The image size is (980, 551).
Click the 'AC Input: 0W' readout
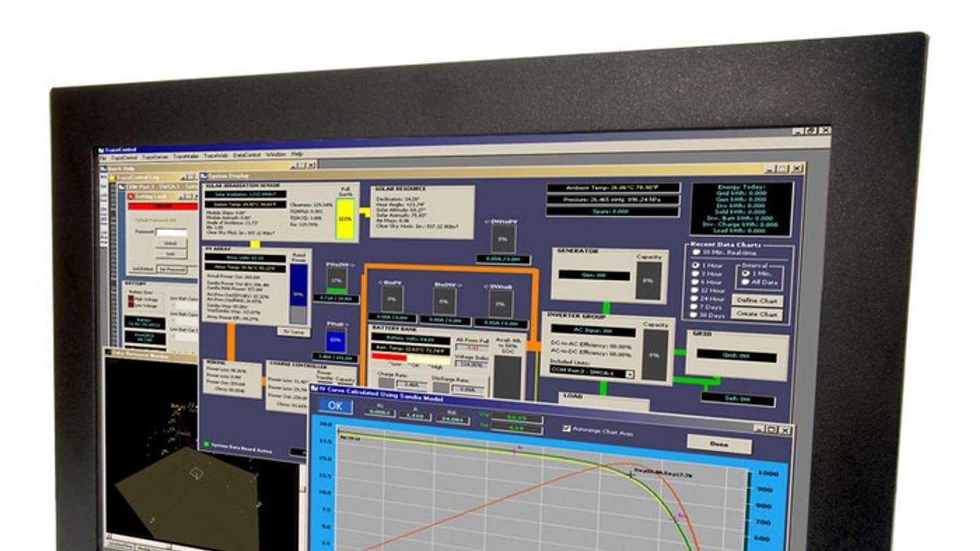[592, 331]
